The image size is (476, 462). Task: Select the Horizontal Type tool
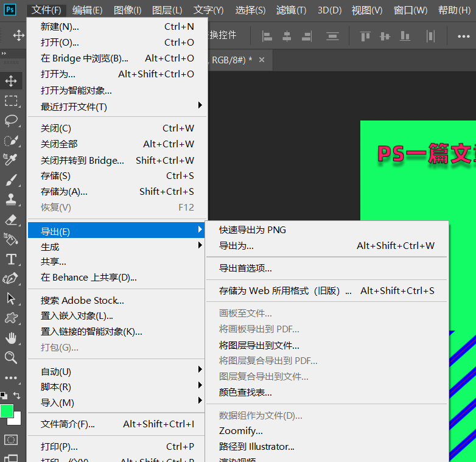(11, 259)
